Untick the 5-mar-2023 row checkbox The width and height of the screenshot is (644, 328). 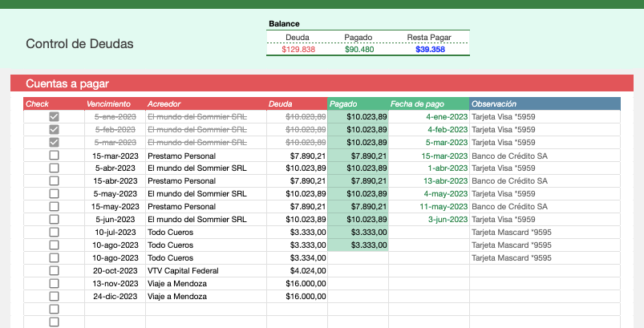[54, 143]
